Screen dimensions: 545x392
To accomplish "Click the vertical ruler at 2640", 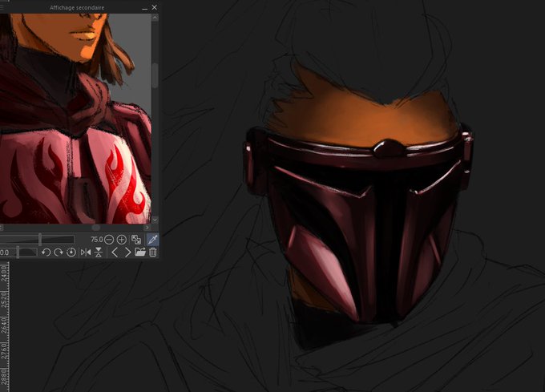I will [4, 325].
